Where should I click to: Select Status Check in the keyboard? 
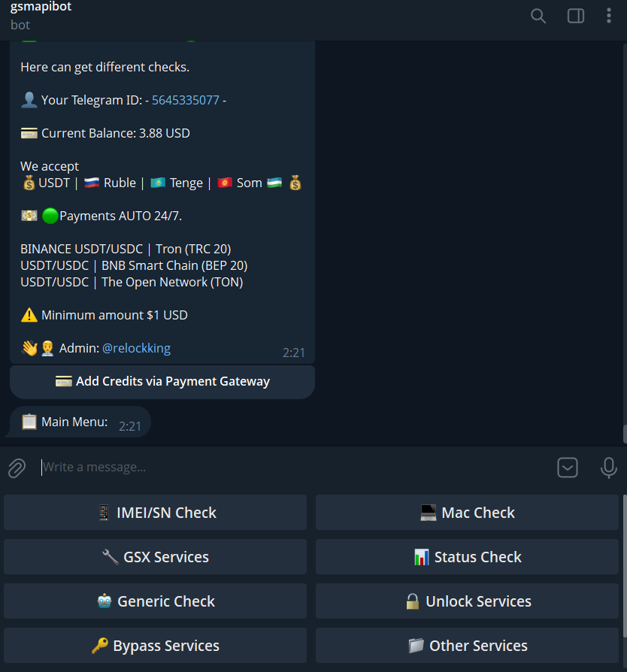click(x=467, y=557)
